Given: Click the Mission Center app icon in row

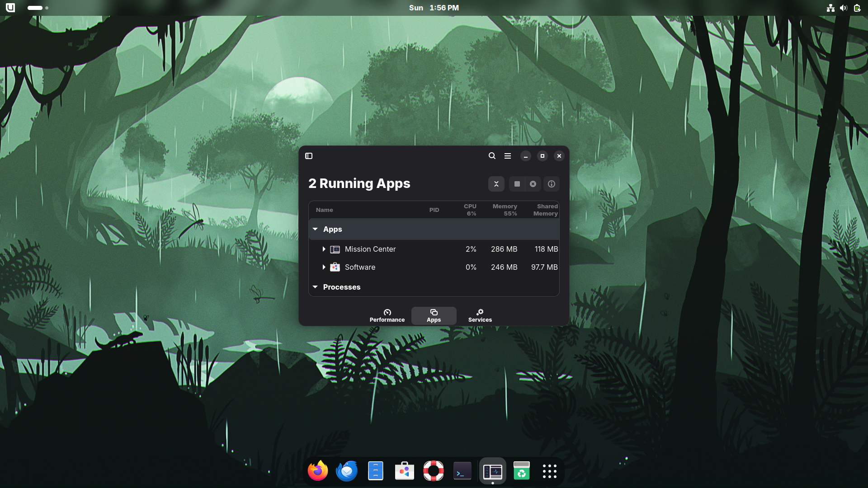Looking at the screenshot, I should (335, 249).
